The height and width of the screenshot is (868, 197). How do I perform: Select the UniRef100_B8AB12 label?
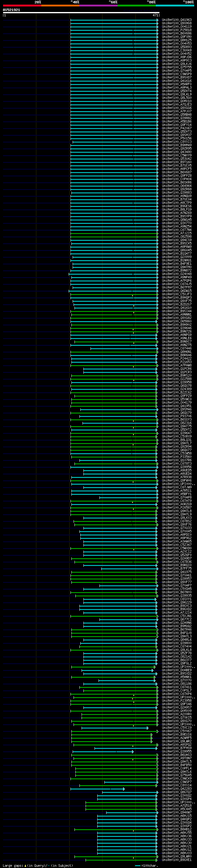(x=177, y=830)
